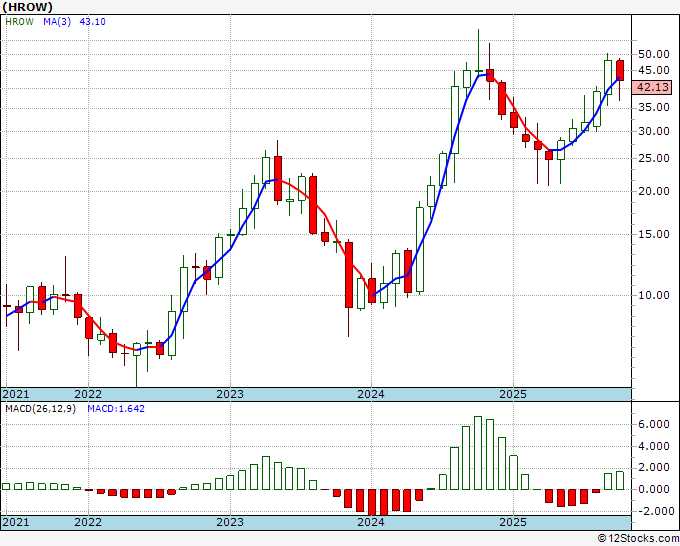Open the 12Stocks.com watermark link
680x546 pixels.
637,538
